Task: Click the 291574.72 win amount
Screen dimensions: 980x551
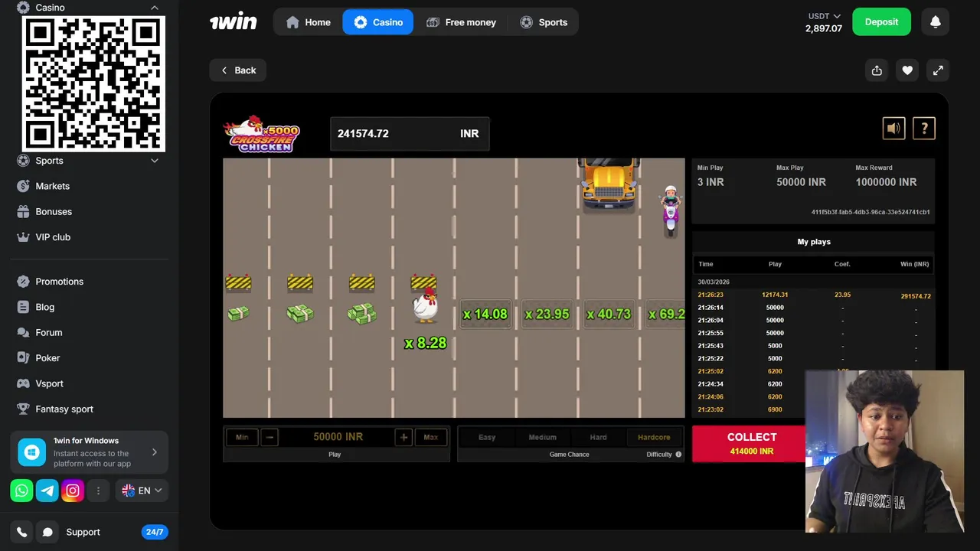Action: pyautogui.click(x=916, y=295)
